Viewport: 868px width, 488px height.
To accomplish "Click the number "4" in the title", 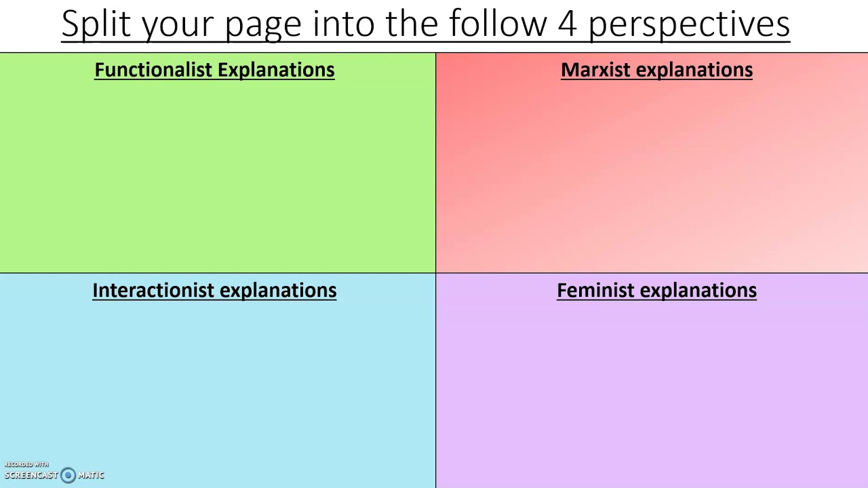I will pyautogui.click(x=566, y=24).
